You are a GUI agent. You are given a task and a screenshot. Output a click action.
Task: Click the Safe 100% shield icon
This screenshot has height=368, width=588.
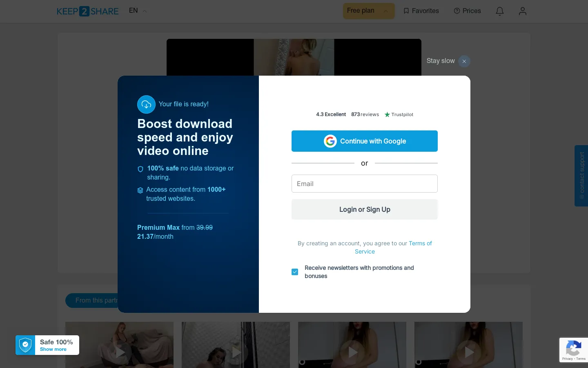[x=25, y=345]
